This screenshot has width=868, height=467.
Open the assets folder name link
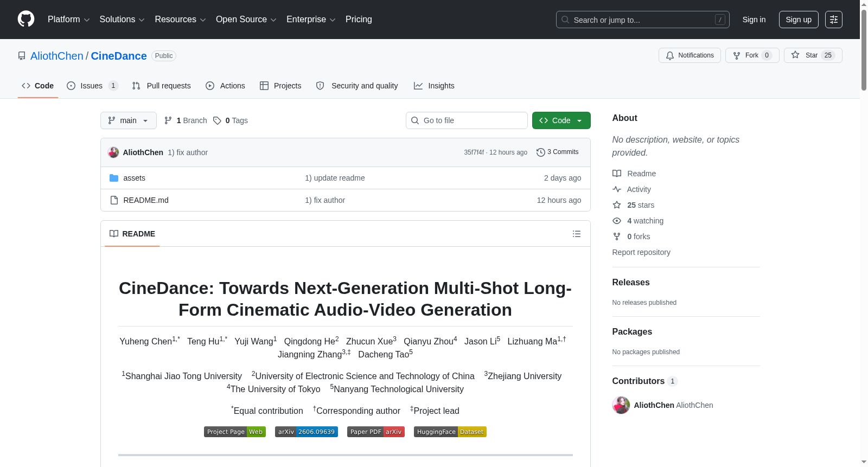tap(135, 178)
